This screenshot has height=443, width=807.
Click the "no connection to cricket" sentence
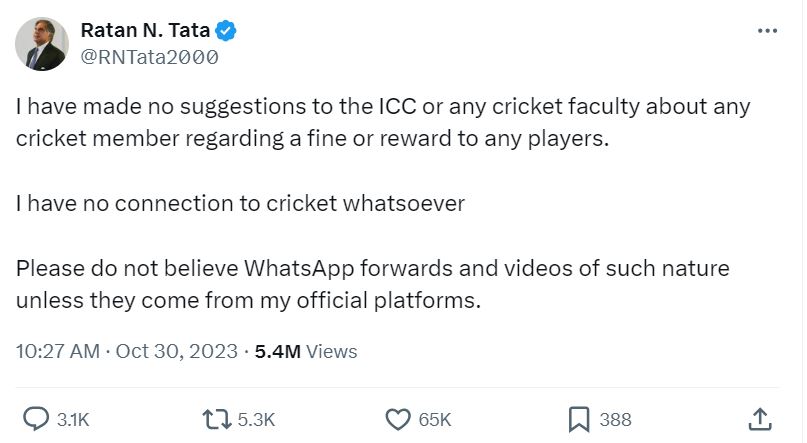(x=240, y=203)
